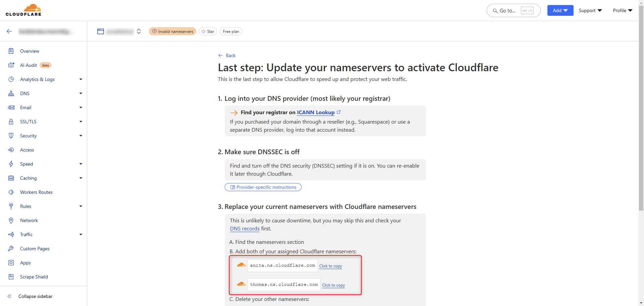Click the external link icon after ICANN Lookup
The width and height of the screenshot is (644, 306).
coord(338,112)
